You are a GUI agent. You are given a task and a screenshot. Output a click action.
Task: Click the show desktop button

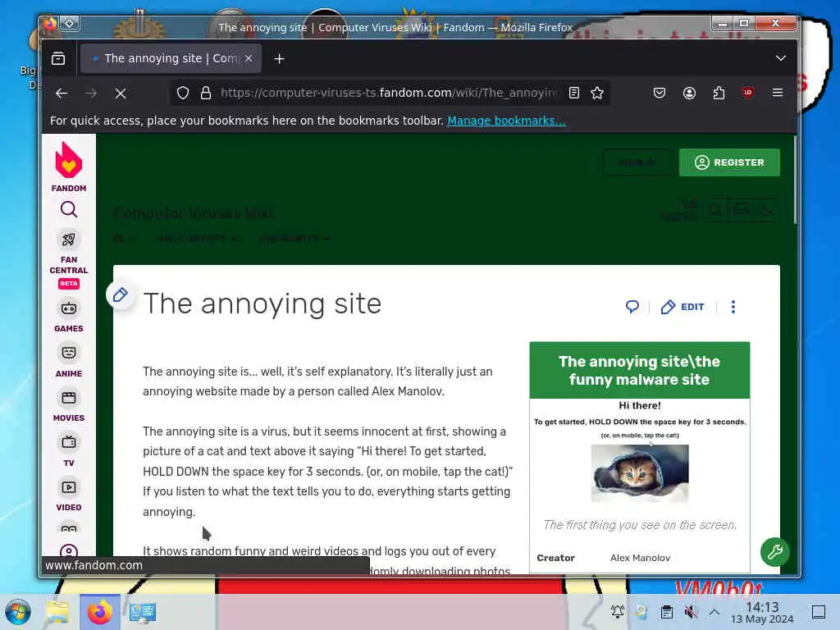pyautogui.click(x=819, y=612)
